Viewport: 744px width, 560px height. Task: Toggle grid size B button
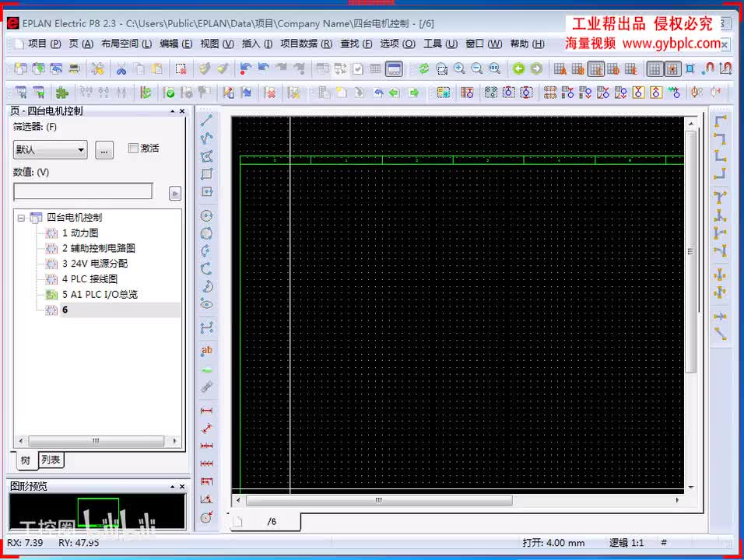click(x=578, y=69)
